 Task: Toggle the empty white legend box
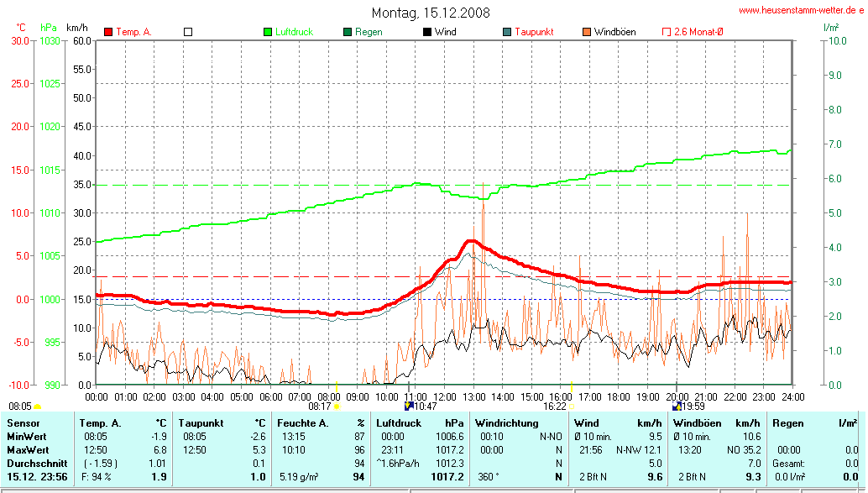(x=188, y=32)
